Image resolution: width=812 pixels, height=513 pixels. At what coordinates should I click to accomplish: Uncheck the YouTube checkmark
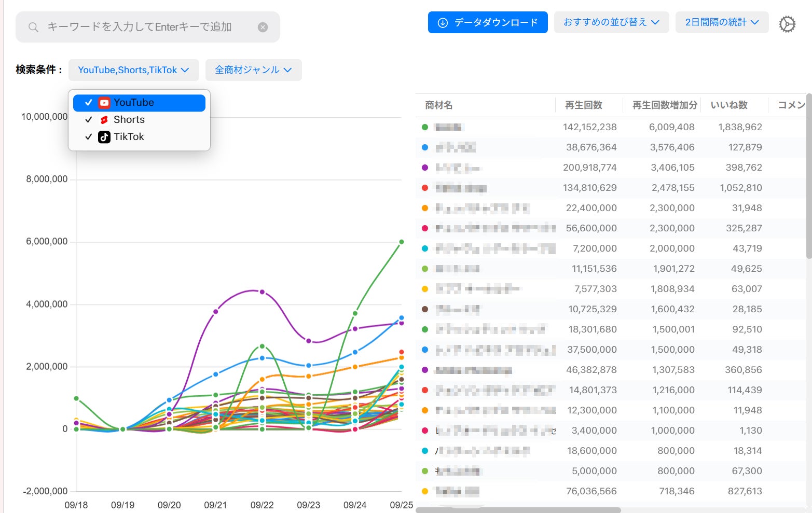click(x=88, y=103)
